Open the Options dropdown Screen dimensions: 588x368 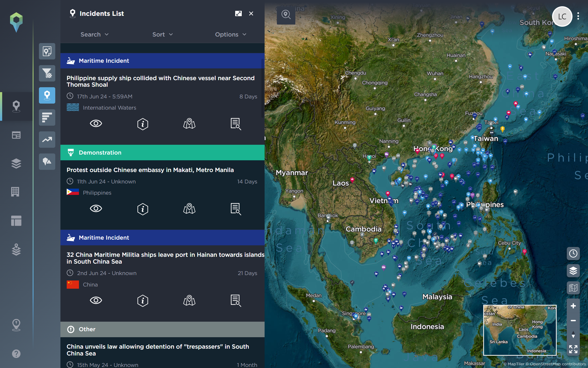coord(231,34)
